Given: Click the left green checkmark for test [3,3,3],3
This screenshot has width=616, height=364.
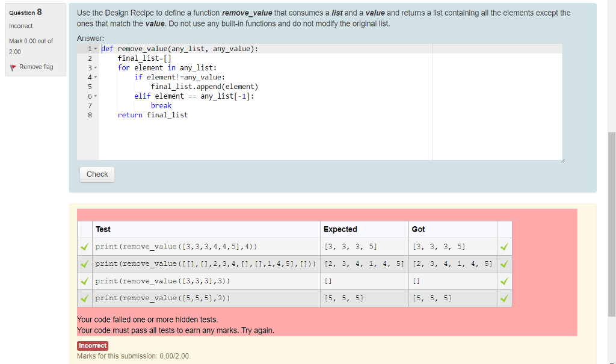Looking at the screenshot, I should coord(84,281).
